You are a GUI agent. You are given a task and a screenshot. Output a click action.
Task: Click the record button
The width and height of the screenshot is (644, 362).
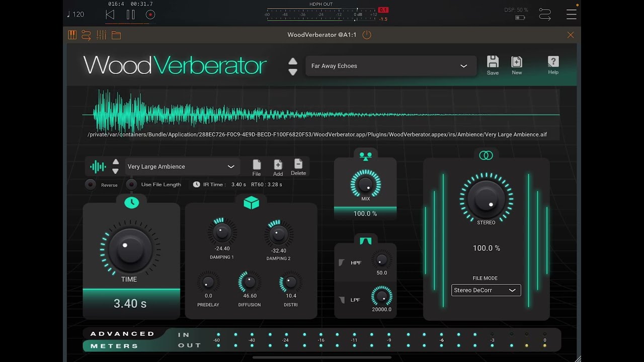click(150, 15)
